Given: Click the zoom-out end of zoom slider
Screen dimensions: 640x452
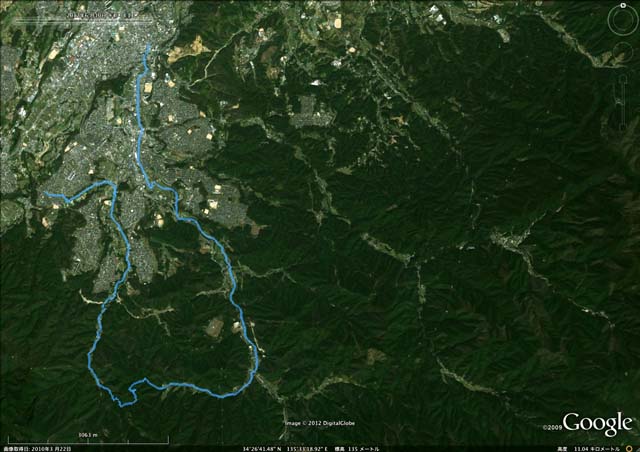Looking at the screenshot, I should tap(622, 129).
